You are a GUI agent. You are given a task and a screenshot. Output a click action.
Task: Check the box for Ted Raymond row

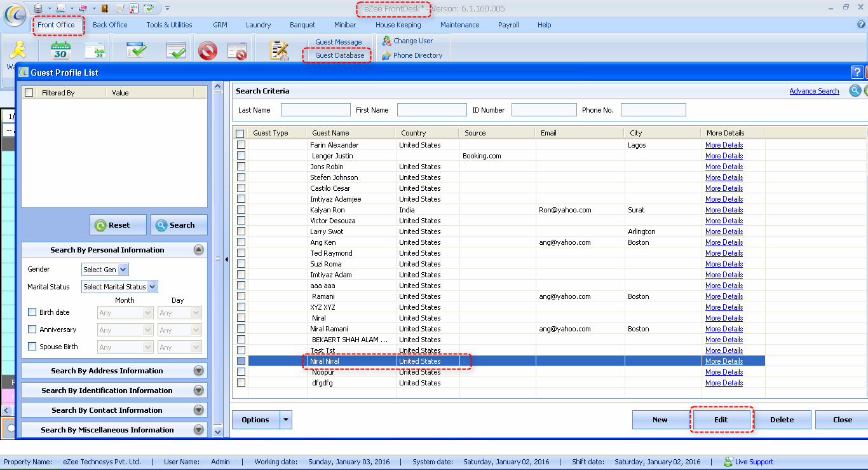[241, 253]
